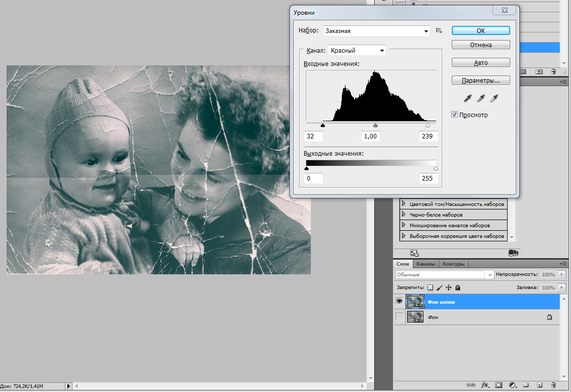Expand Черно-белое наборов presets
Viewport: 571px width, 392px height.
point(404,215)
